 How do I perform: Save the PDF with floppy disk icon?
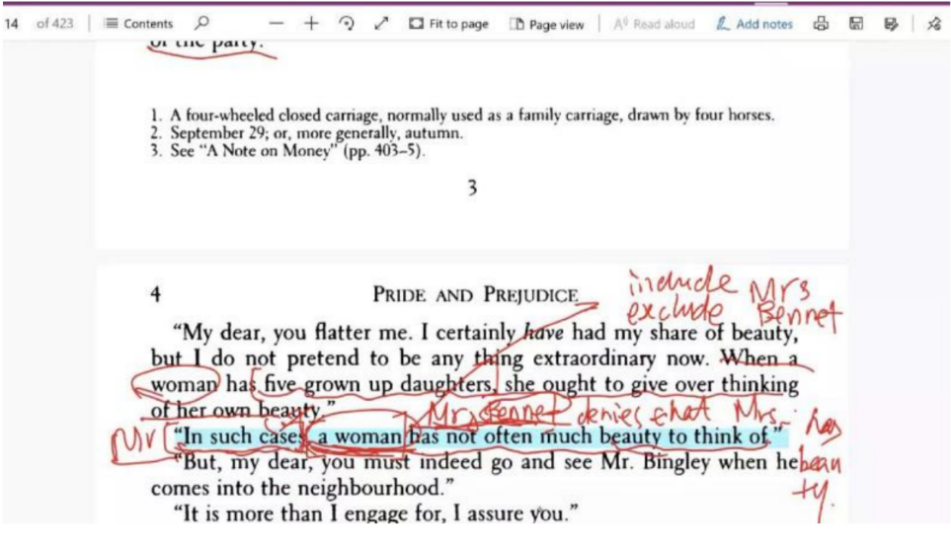[857, 24]
